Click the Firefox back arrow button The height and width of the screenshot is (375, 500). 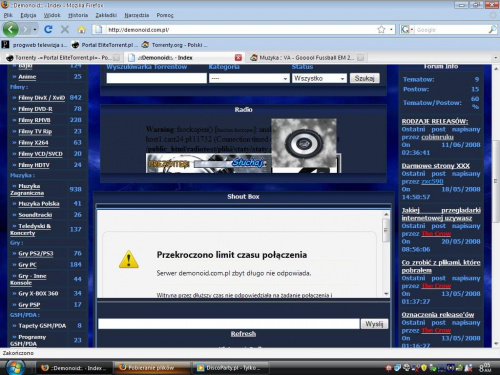(11, 29)
